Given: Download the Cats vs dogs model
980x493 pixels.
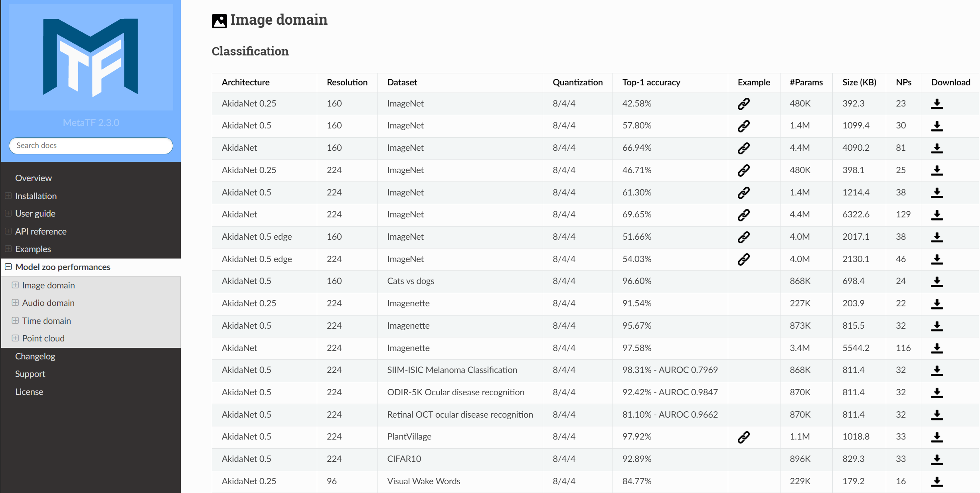Looking at the screenshot, I should click(937, 282).
